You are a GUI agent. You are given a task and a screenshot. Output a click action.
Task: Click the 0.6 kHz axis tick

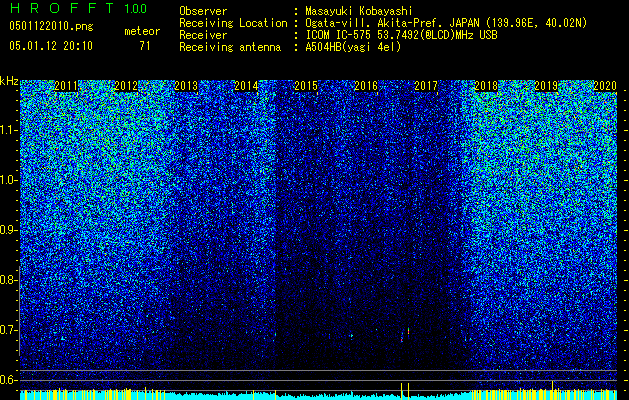pos(9,380)
